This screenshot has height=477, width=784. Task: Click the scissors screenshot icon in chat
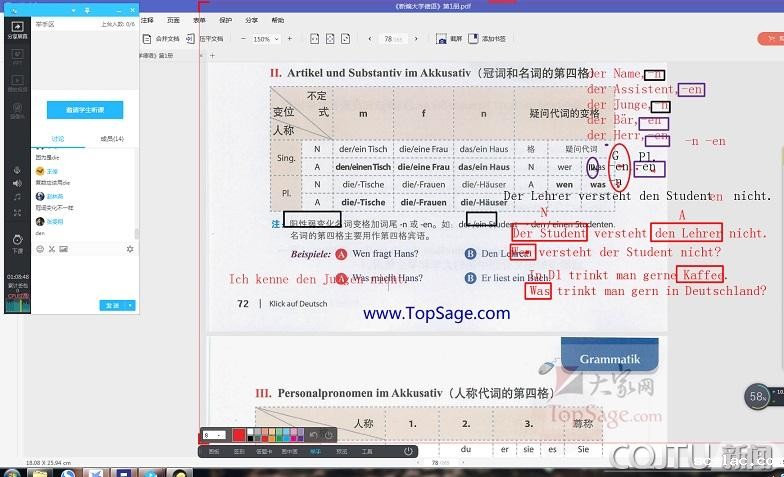pyautogui.click(x=52, y=248)
